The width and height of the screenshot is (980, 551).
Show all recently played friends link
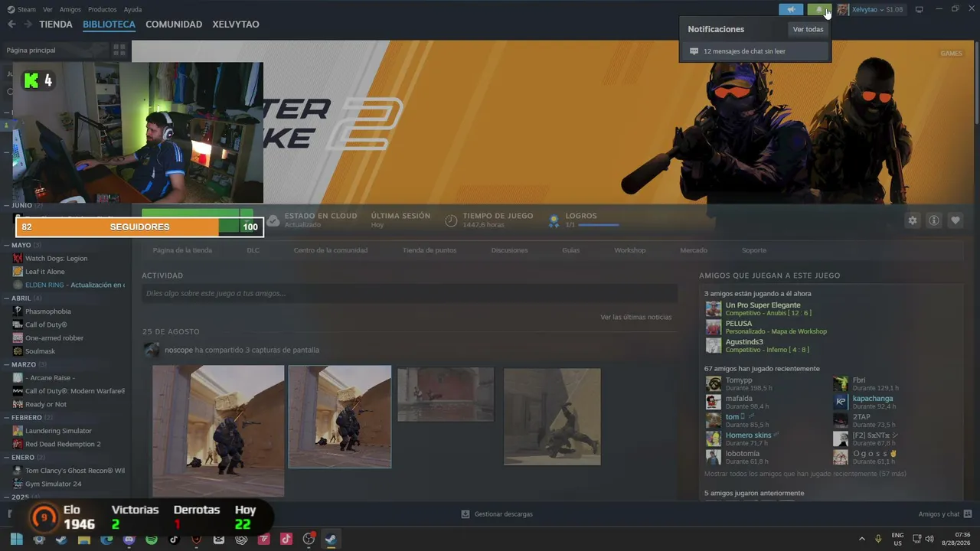pos(805,474)
